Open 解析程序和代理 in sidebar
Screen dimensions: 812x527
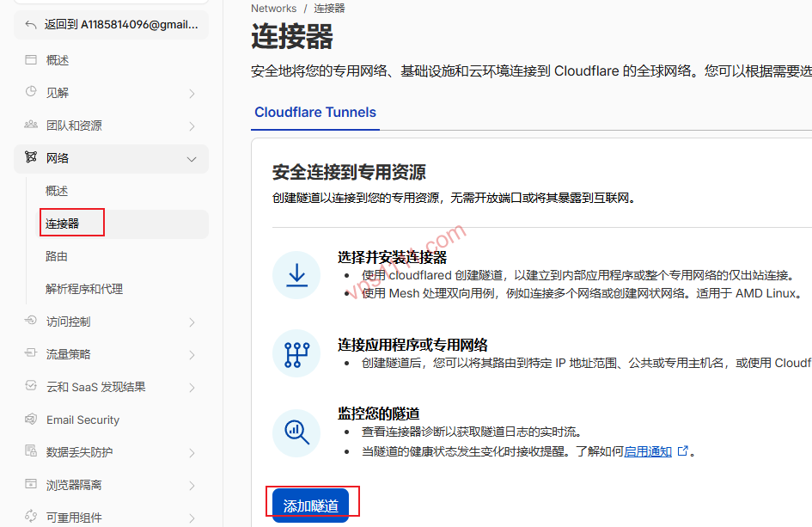pyautogui.click(x=84, y=289)
